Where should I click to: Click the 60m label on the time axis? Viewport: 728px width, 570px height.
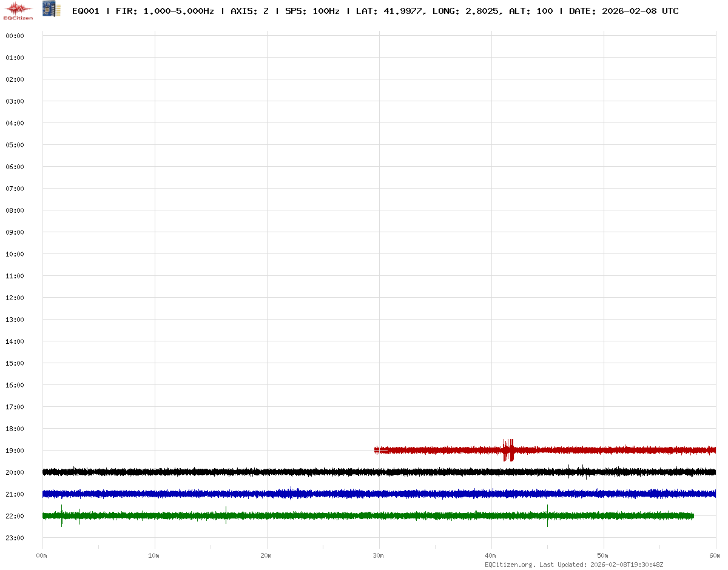(x=714, y=555)
